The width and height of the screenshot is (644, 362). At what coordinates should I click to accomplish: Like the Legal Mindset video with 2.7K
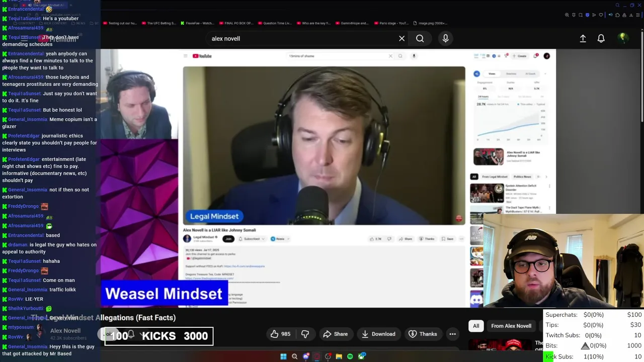point(375,239)
